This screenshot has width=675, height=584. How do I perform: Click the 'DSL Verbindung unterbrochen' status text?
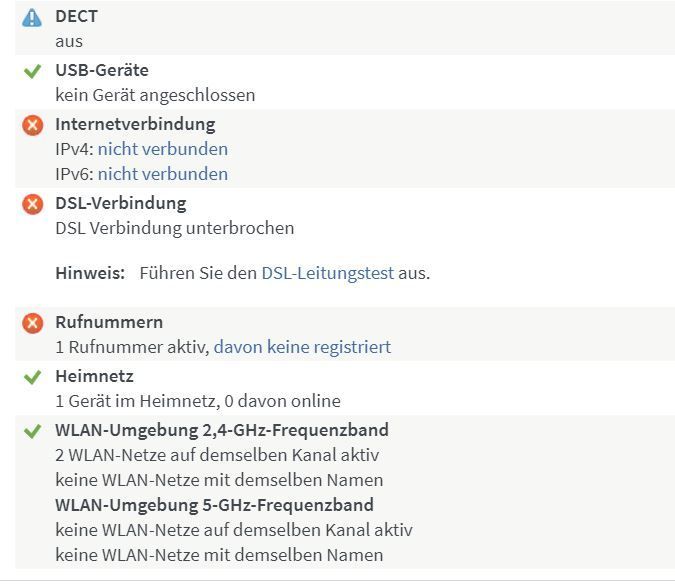pos(174,228)
